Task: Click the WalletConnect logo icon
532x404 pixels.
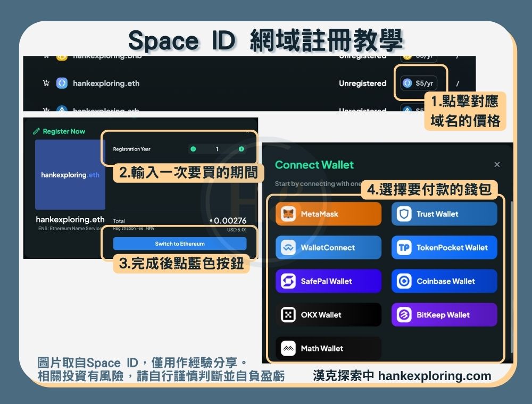Action: [x=288, y=247]
